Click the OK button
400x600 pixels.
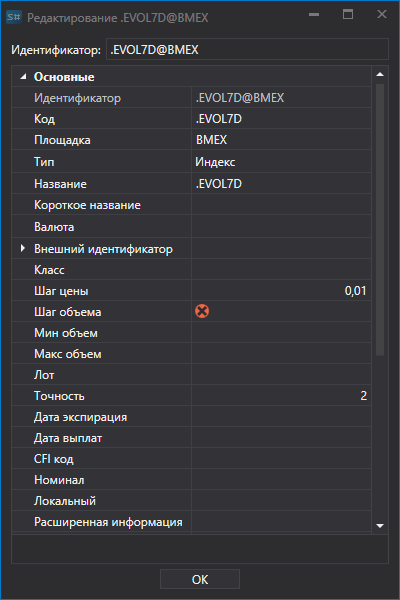200,579
